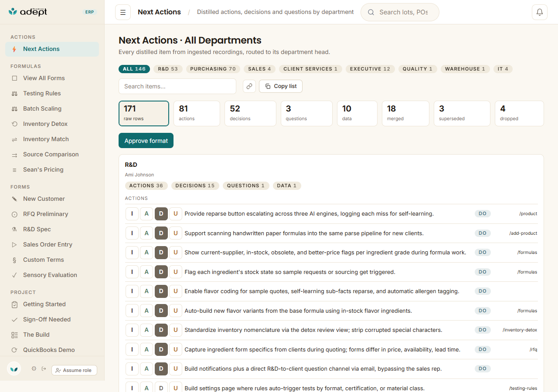Toggle 'D' on the ingredient stock state row

[x=161, y=272]
